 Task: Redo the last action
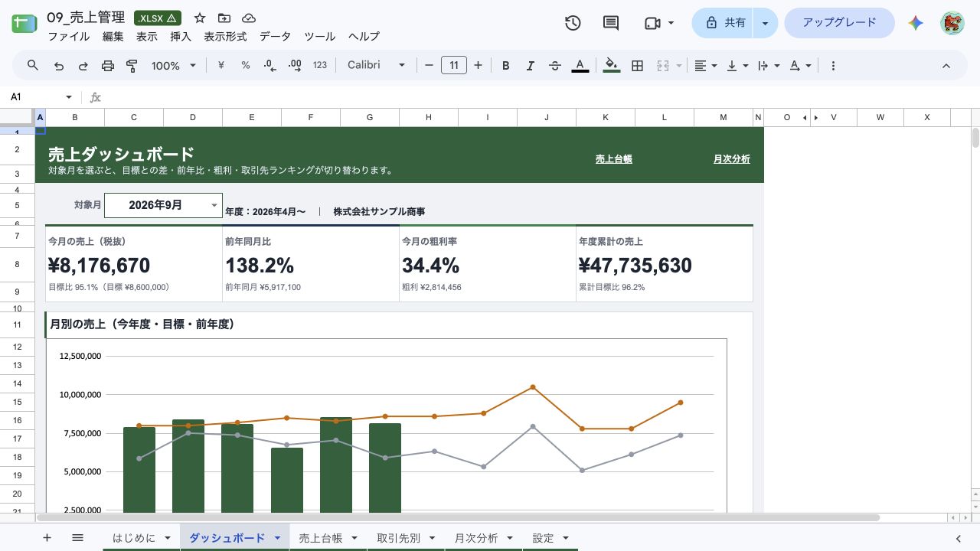[x=83, y=66]
